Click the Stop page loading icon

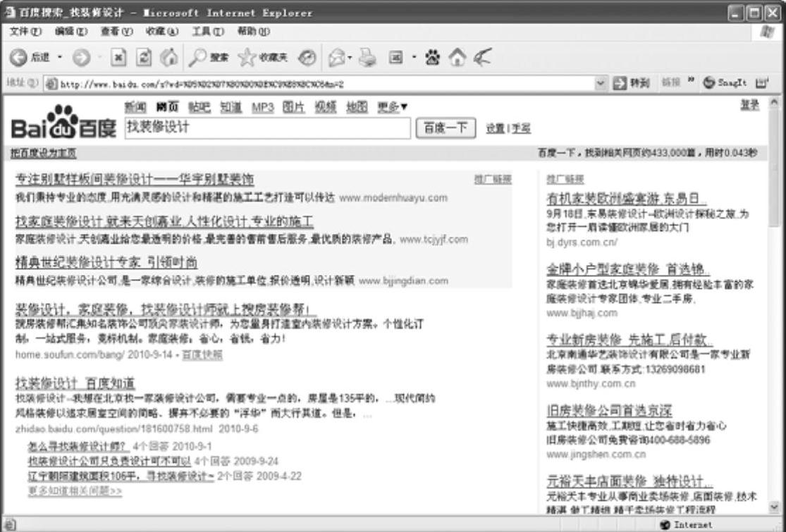(118, 58)
